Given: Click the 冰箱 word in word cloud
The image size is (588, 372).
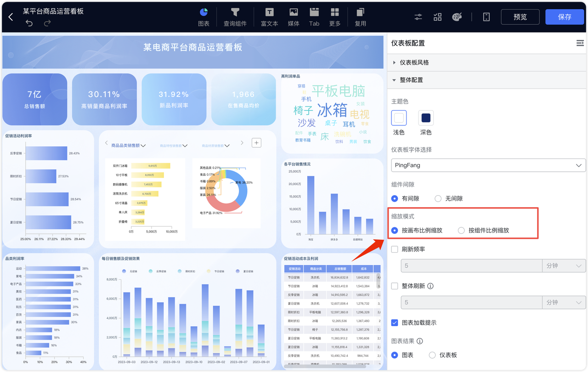Looking at the screenshot, I should 332,110.
